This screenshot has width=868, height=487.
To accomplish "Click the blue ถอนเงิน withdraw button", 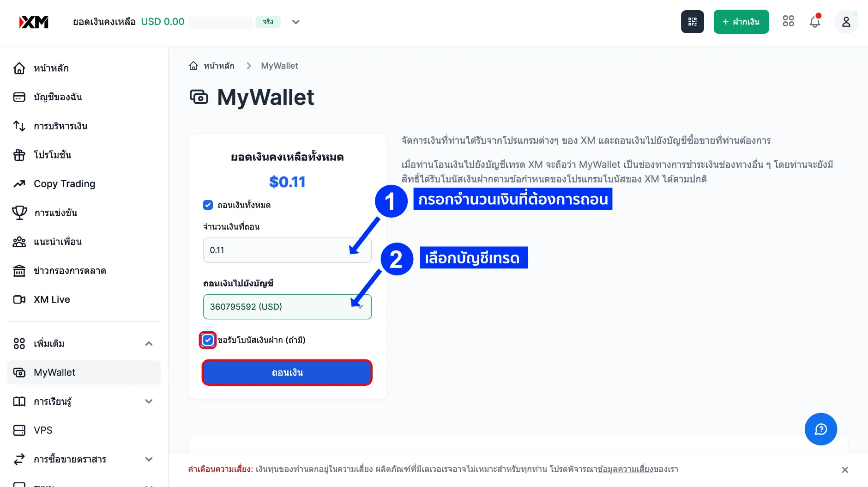I will coord(287,372).
